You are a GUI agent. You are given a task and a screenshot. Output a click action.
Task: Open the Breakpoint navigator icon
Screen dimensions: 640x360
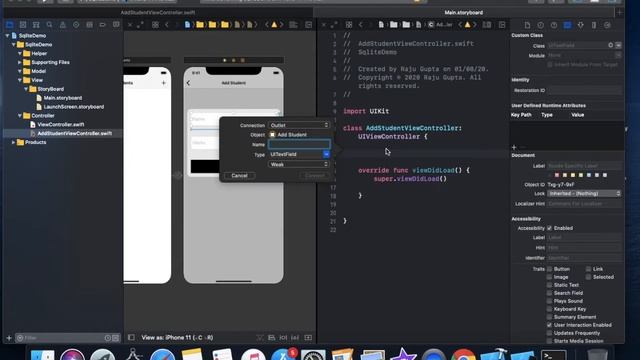pos(102,25)
